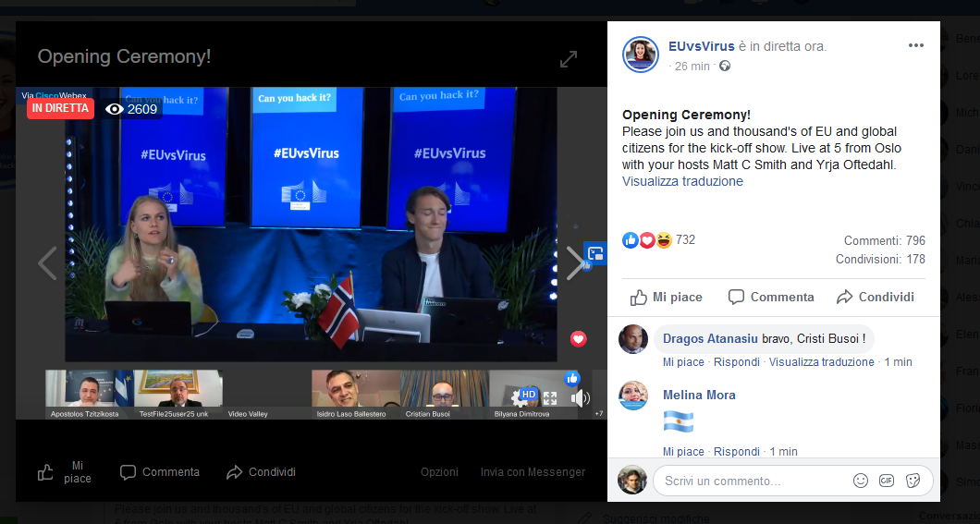Open the Commenti: 796 count
This screenshot has width=980, height=524.
point(885,241)
